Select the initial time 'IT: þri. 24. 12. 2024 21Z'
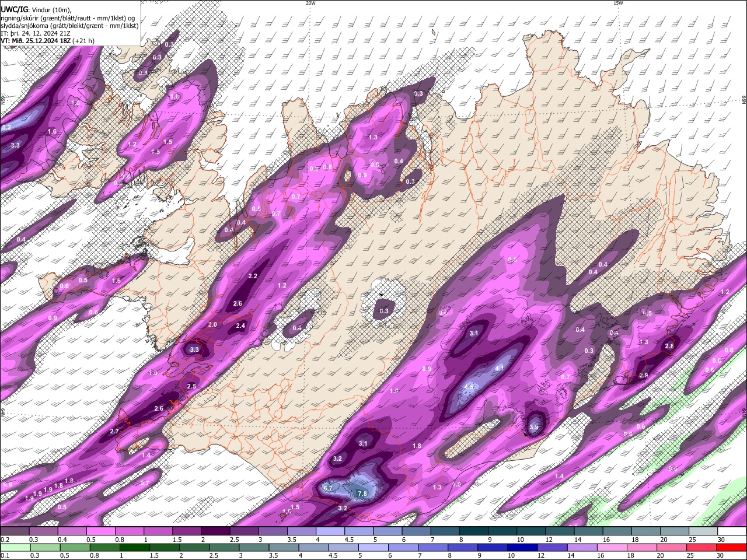747x560 pixels. 34,33
